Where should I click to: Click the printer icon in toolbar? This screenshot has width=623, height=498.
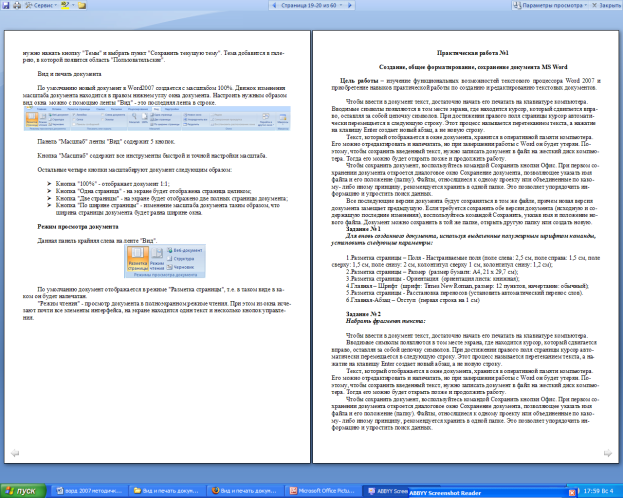tap(17, 5)
